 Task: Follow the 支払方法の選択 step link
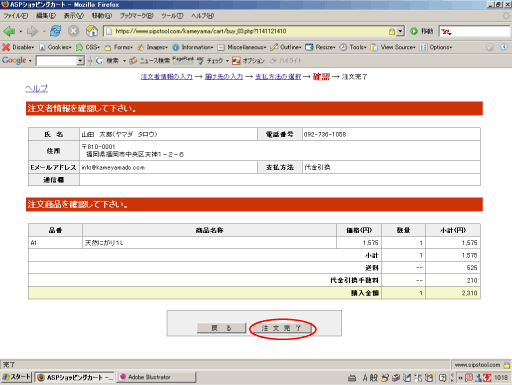pyautogui.click(x=278, y=77)
